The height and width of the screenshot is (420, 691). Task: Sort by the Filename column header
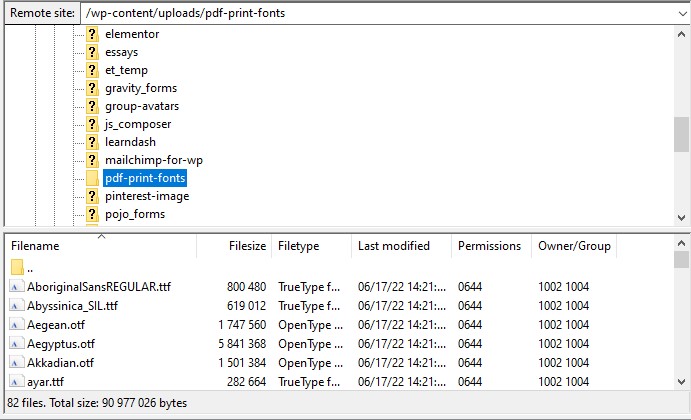(x=101, y=246)
